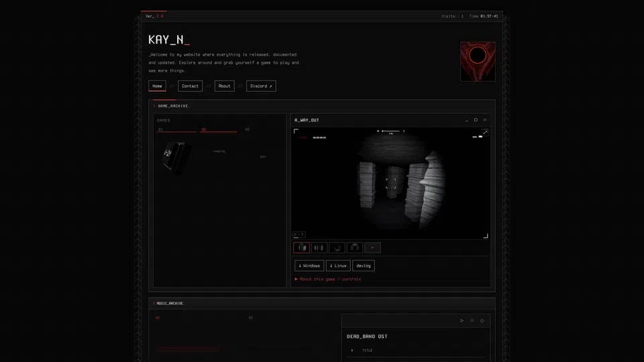
Task: Click the DEAD_BAND OST album title
Action: [367, 336]
